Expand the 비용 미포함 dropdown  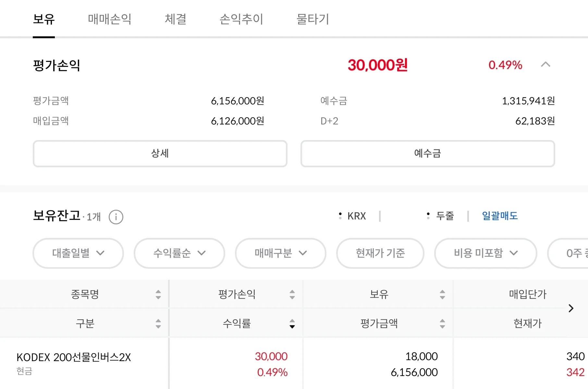[x=486, y=253]
